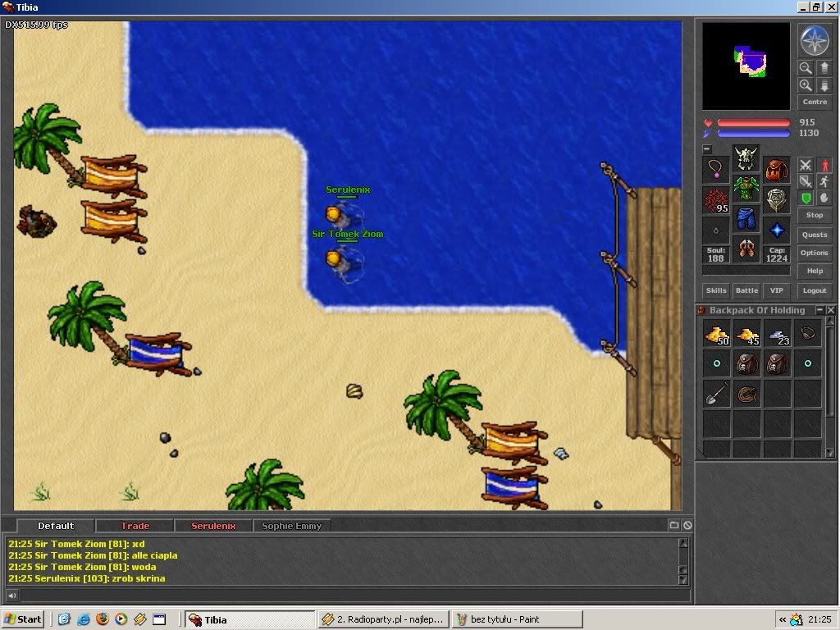Launch Firefox from quick launch bar
This screenshot has width=840, height=630.
pos(103,619)
